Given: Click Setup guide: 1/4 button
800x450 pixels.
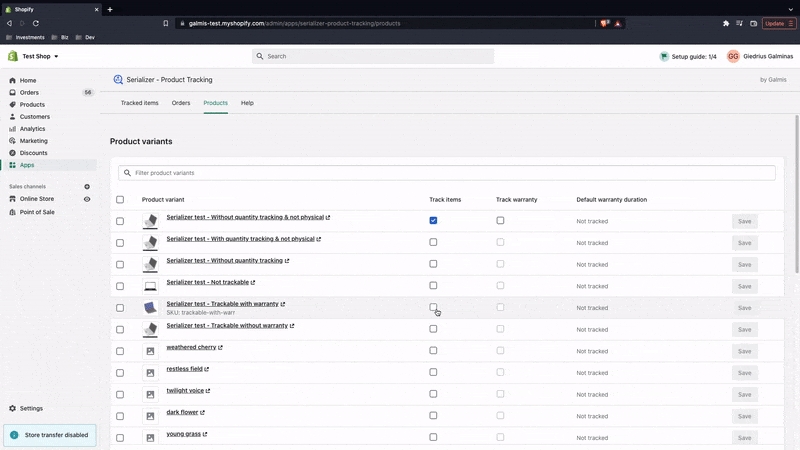Looking at the screenshot, I should click(x=688, y=57).
